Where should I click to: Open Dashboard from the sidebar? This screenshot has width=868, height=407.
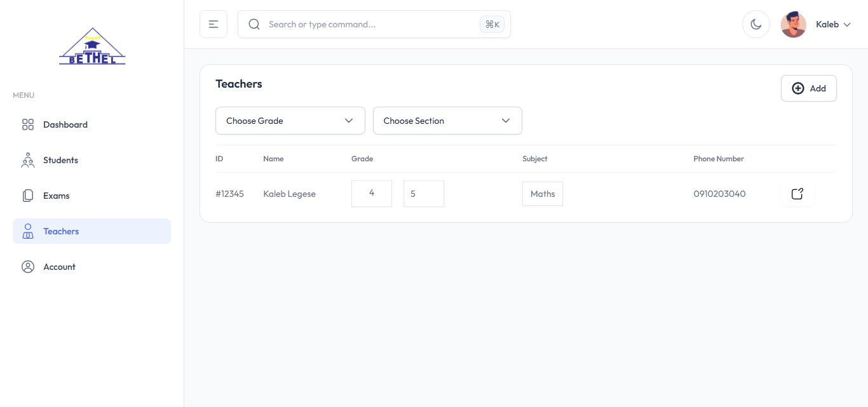point(65,124)
